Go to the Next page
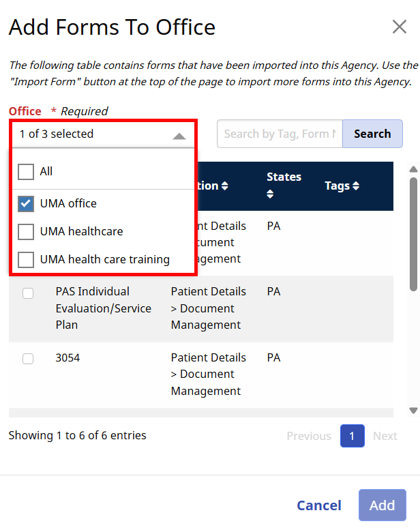Screen dimensions: 420x530 coord(385,436)
